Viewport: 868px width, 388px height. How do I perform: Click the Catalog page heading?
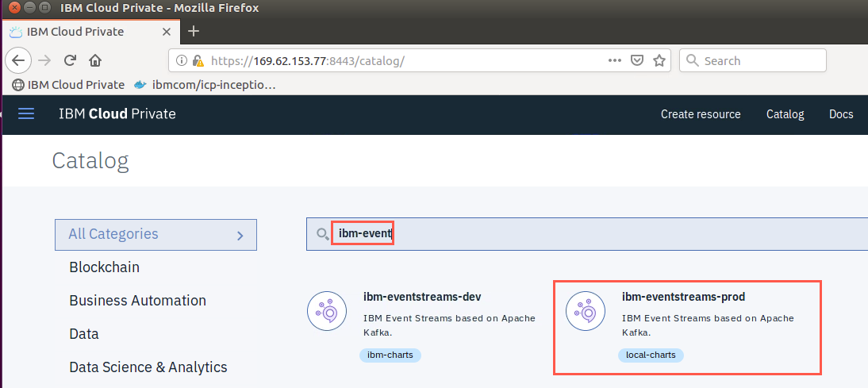pos(90,160)
